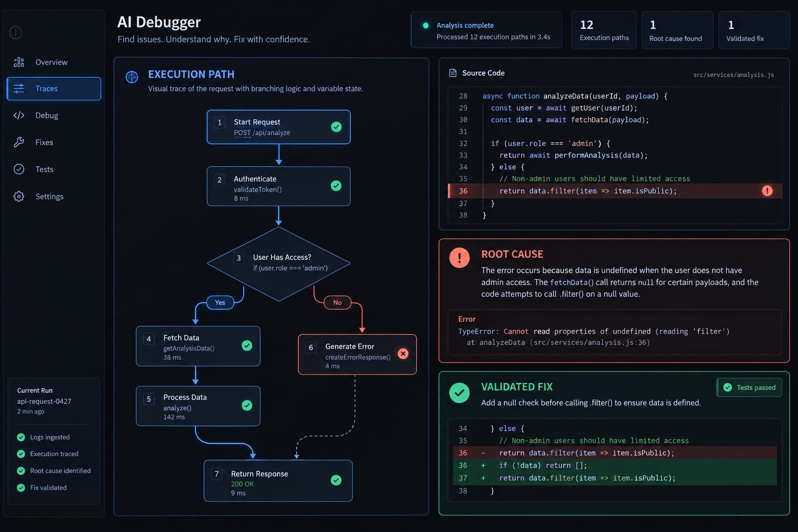Click 'POST /api/analyze' text
Screen dimensions: 798x532
click(262, 133)
